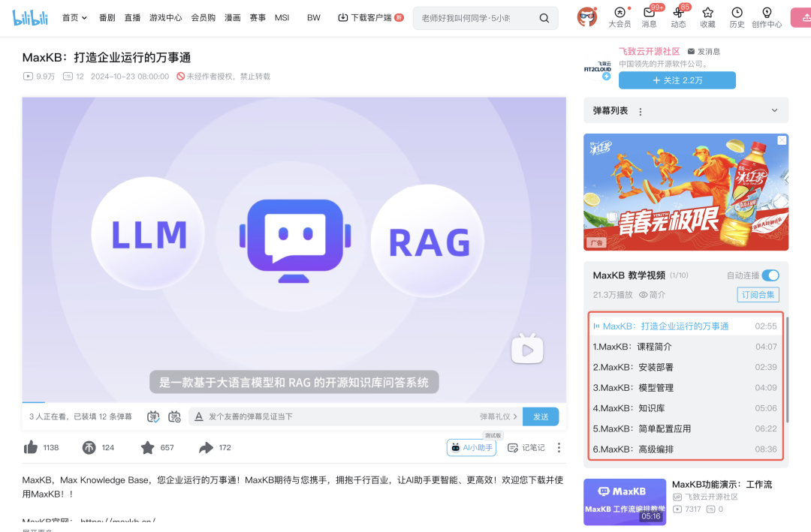Screen dimensions: 811x532
Task: Play 4.MaxKB：知识库 episode
Action: pyautogui.click(x=685, y=408)
